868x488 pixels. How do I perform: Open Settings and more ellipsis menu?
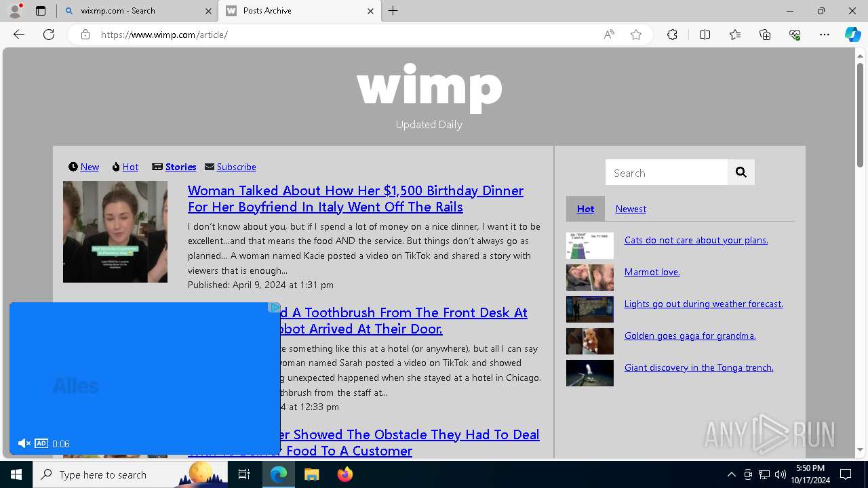pos(825,35)
